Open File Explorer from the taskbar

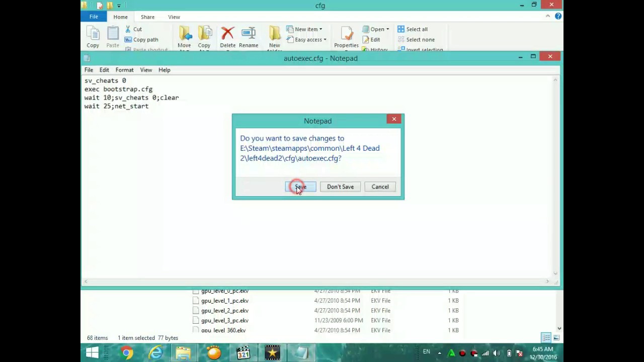(x=184, y=353)
